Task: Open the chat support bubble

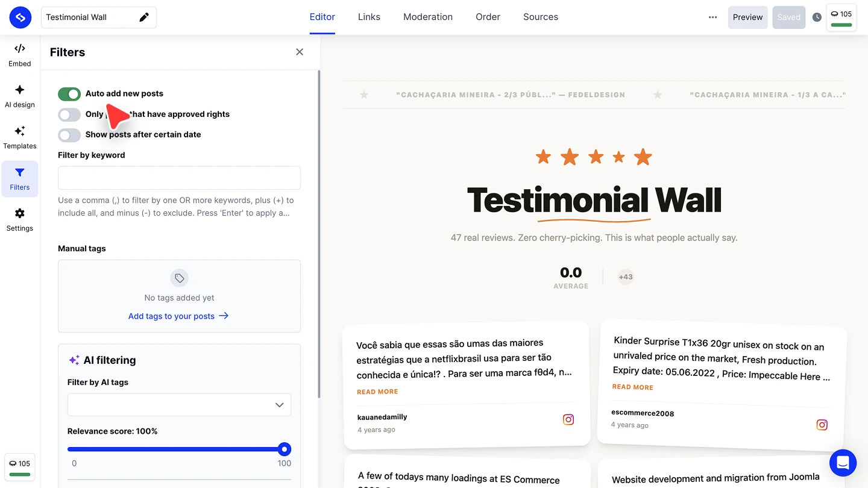Action: (x=843, y=463)
